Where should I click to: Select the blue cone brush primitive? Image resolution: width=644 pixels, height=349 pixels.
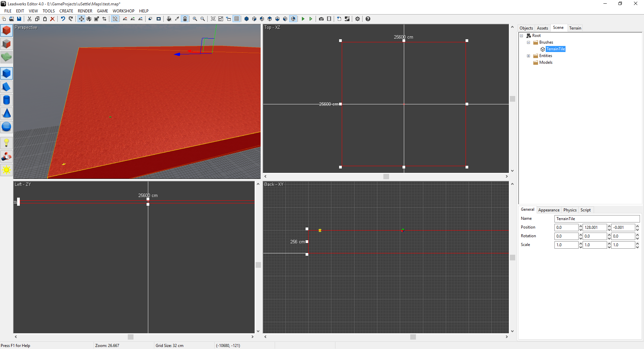click(x=6, y=113)
